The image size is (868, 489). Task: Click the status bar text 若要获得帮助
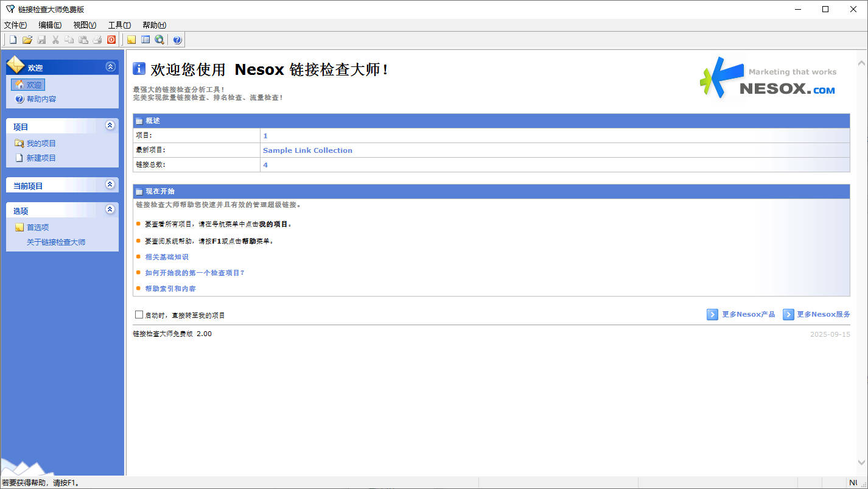pos(41,483)
